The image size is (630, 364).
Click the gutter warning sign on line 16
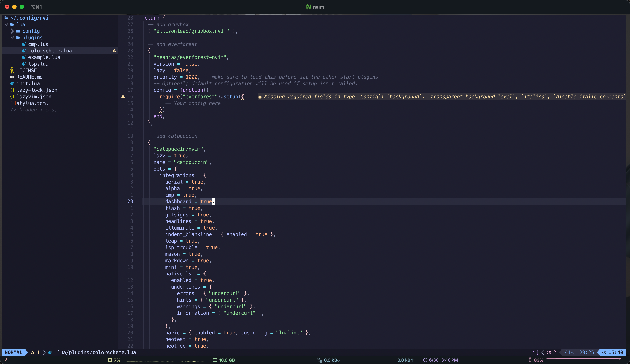(123, 97)
